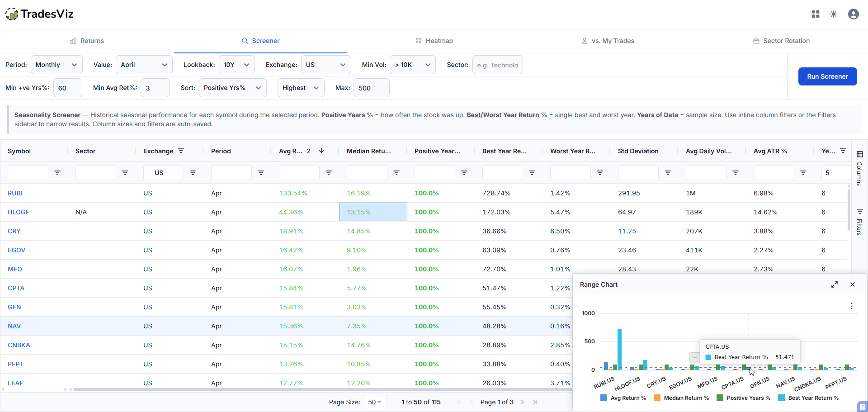This screenshot has height=412, width=868.
Task: Open the Sort Positive Yrs% dropdown
Action: click(x=232, y=88)
